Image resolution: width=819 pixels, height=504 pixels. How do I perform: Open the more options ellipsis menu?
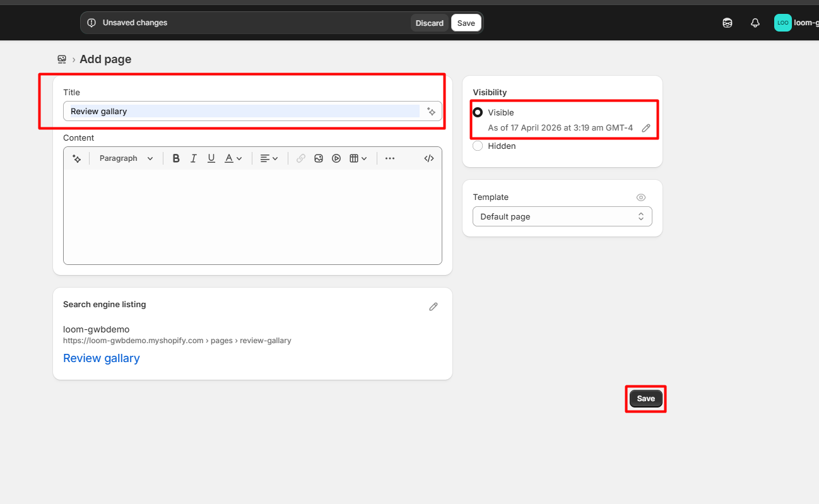point(390,158)
